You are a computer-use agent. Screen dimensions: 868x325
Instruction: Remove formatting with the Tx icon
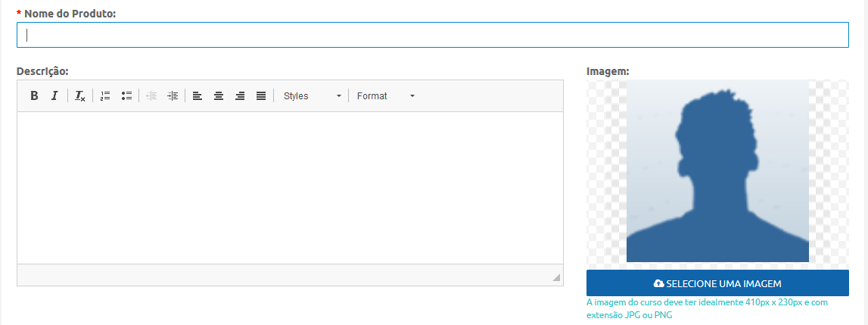pos(80,96)
